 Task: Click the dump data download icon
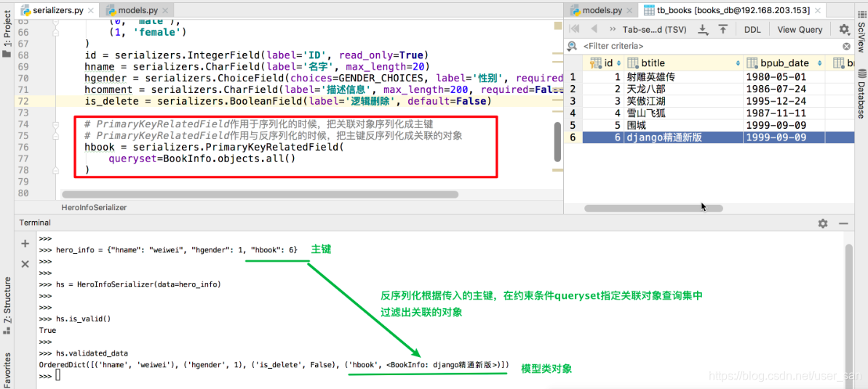tap(703, 30)
